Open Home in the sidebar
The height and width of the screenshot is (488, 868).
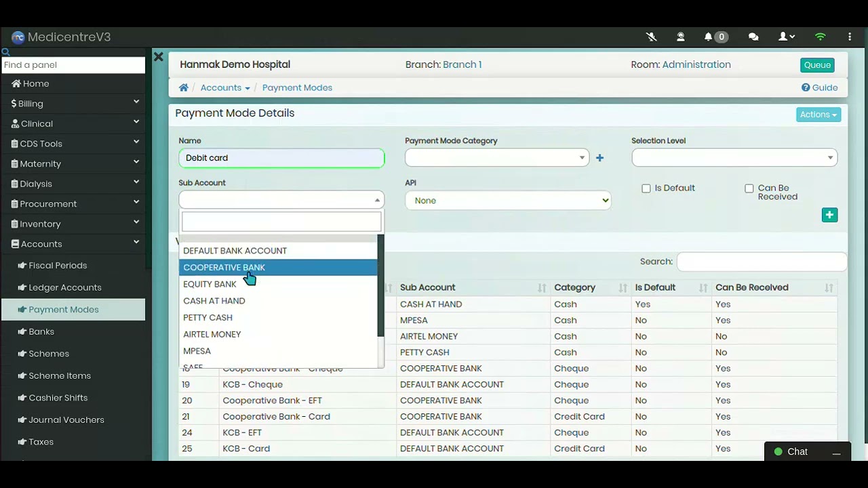pos(73,83)
